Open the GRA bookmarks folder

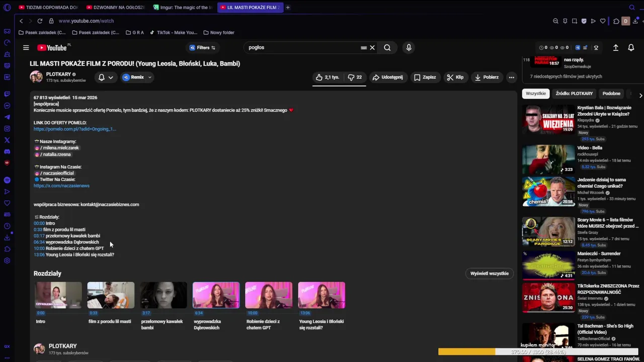coord(135,33)
